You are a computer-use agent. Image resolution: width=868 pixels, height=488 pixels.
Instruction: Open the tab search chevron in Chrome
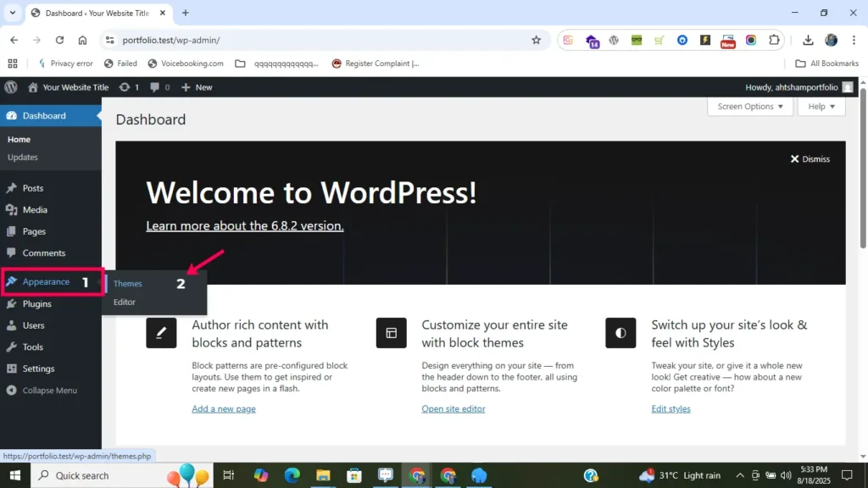pos(13,13)
